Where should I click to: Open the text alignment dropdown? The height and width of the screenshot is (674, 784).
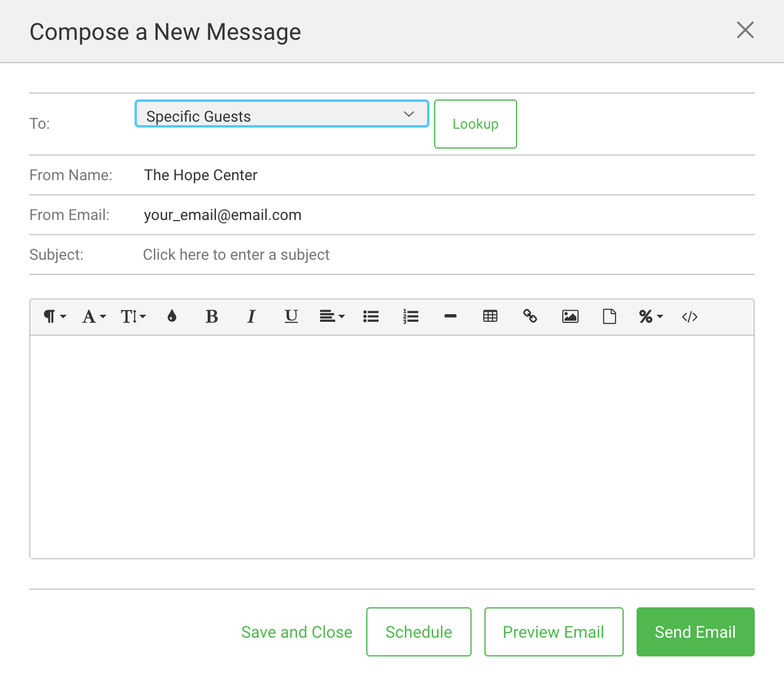pos(332,317)
